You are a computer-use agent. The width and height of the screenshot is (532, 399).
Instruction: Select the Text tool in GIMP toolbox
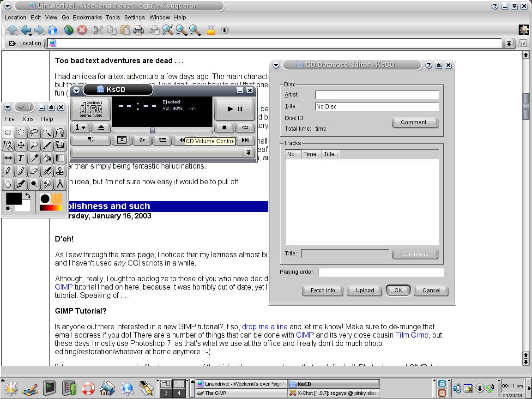(x=21, y=158)
